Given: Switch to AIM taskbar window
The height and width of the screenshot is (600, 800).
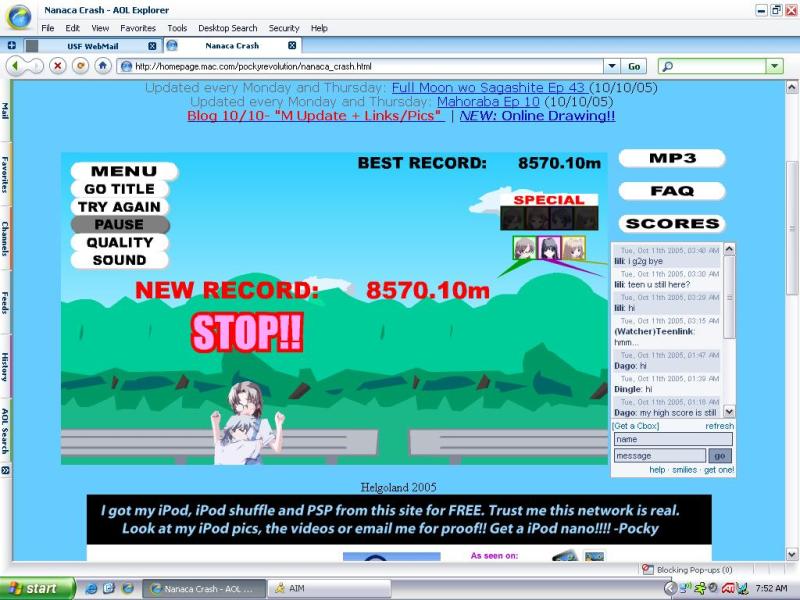Looking at the screenshot, I should click(330, 588).
